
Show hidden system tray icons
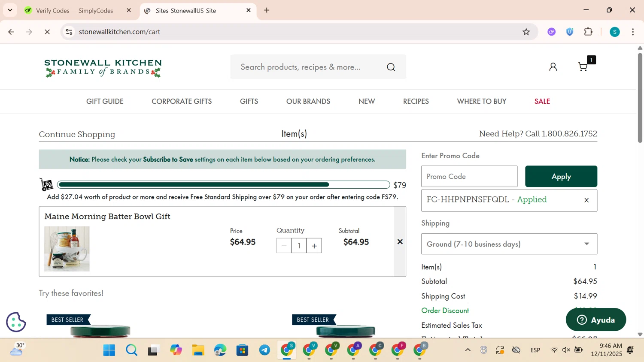468,350
